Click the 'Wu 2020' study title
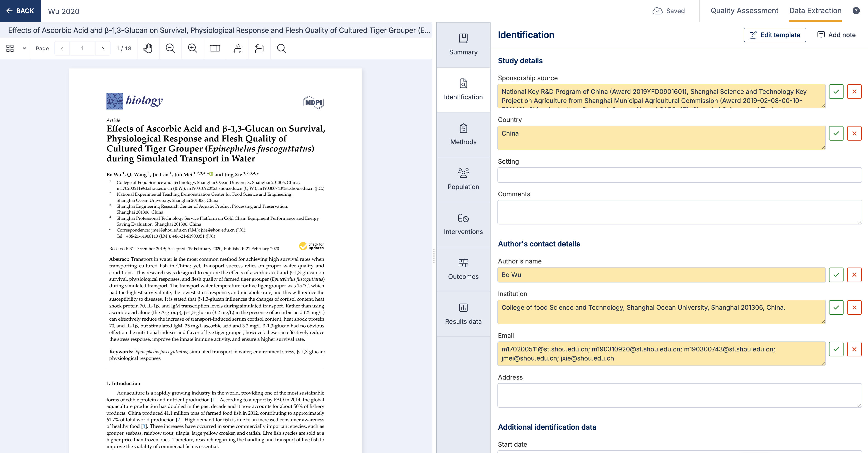 tap(64, 12)
